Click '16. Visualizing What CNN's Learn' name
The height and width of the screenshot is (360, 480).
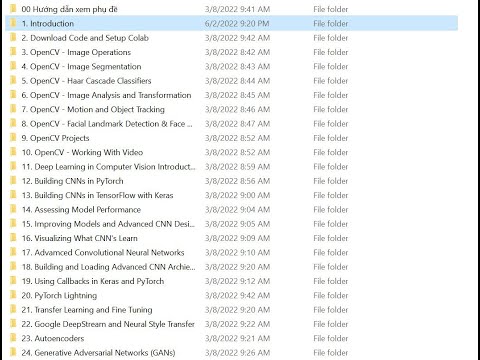[80, 239]
